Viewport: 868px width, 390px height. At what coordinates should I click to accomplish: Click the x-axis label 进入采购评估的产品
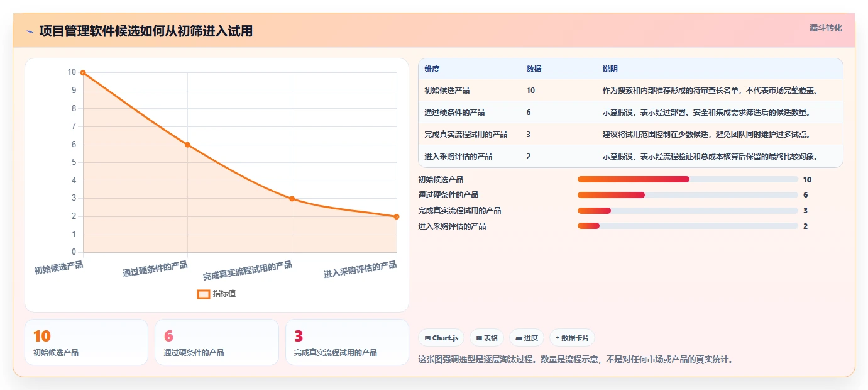click(360, 269)
